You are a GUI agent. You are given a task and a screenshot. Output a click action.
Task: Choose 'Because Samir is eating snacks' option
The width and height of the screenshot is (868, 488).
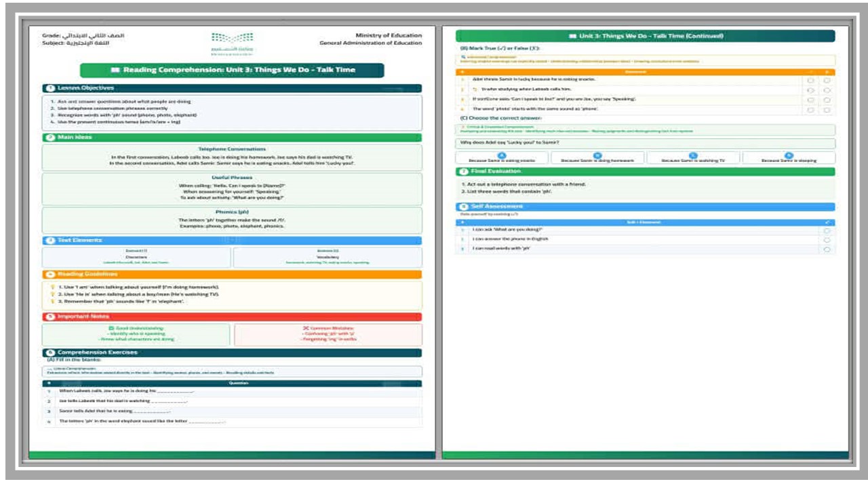502,158
